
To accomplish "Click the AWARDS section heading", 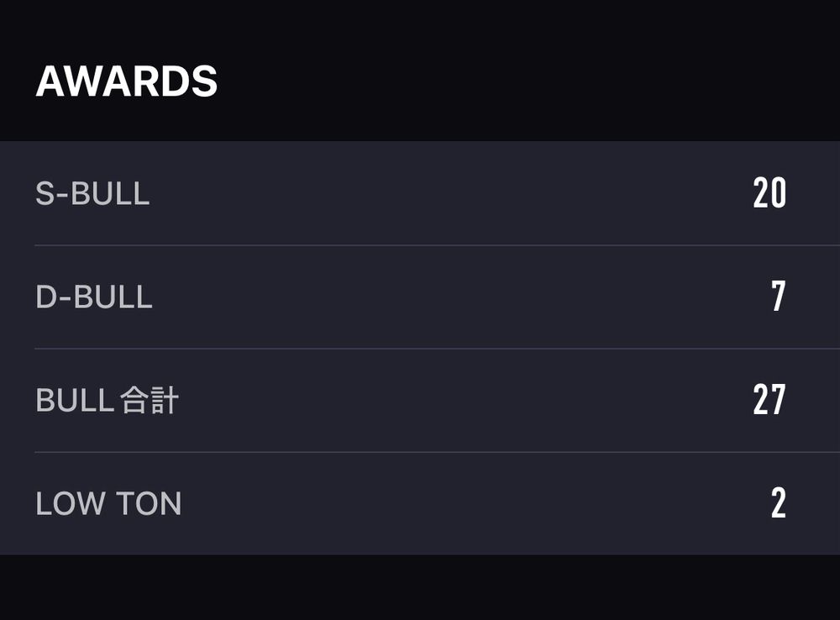I will tap(127, 81).
